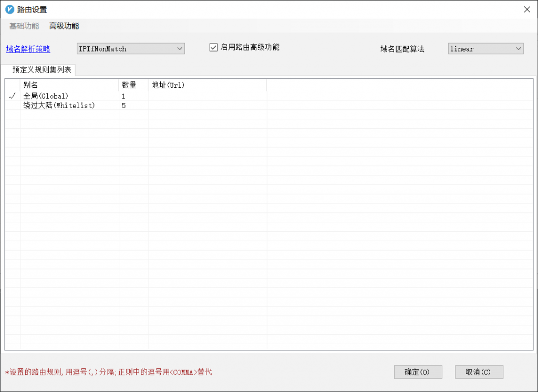Expand the IPIfNonMatch strategy dropdown
Image resolution: width=538 pixels, height=392 pixels.
(x=180, y=49)
